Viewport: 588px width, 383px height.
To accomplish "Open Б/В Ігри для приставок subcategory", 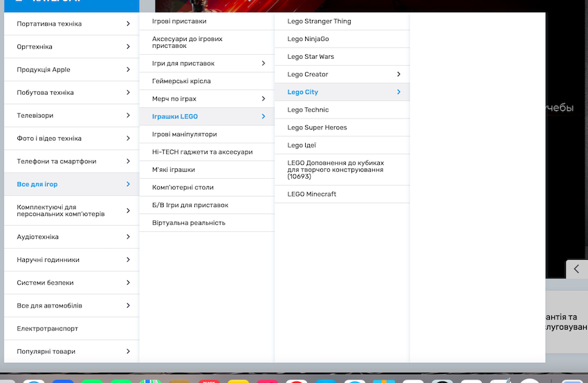I will [x=207, y=205].
